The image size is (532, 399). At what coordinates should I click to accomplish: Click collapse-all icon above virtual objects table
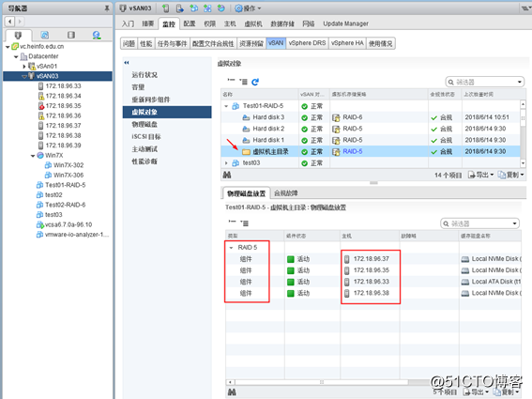232,81
